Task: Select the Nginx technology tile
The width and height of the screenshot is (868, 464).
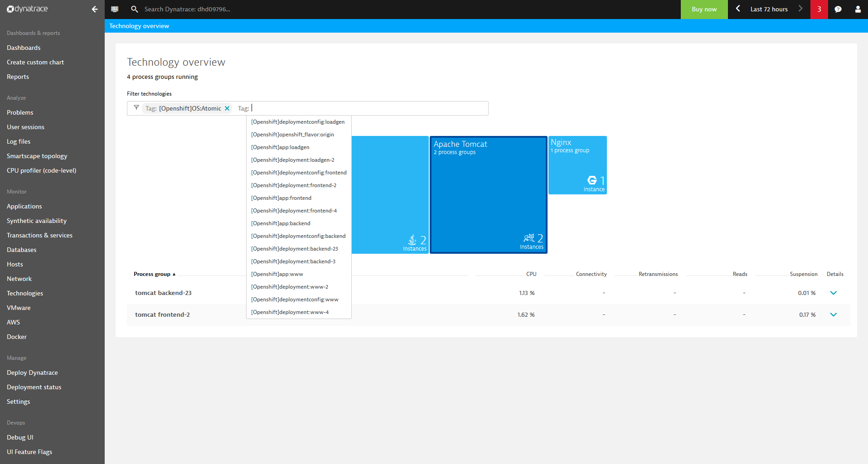Action: coord(577,165)
